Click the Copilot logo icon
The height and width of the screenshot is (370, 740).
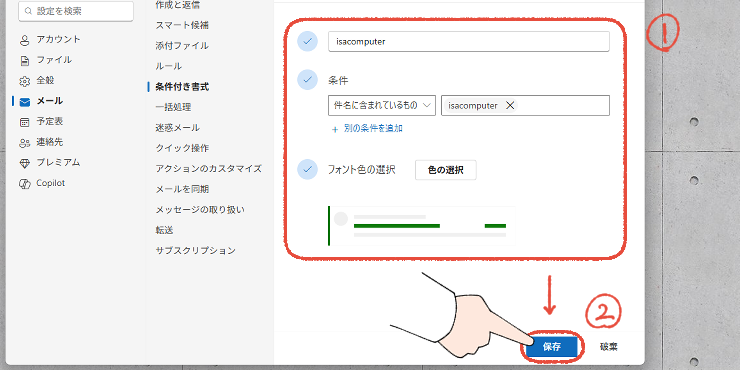(x=25, y=184)
